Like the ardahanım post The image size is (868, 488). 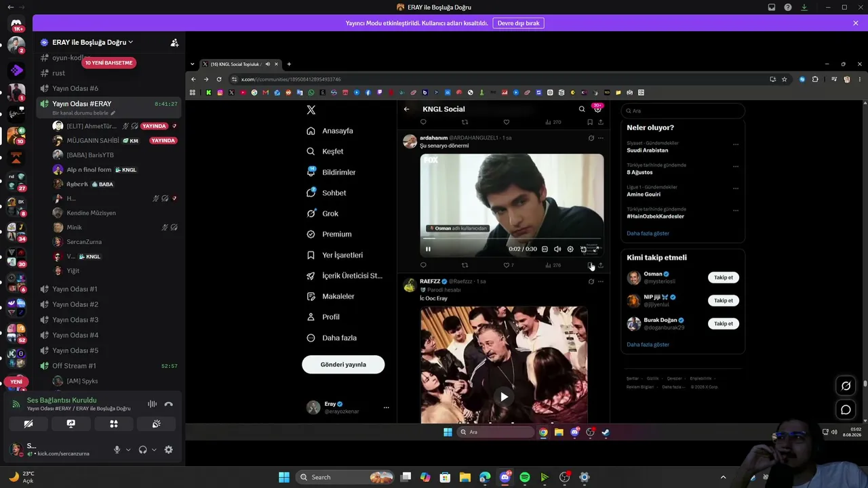[x=506, y=265]
